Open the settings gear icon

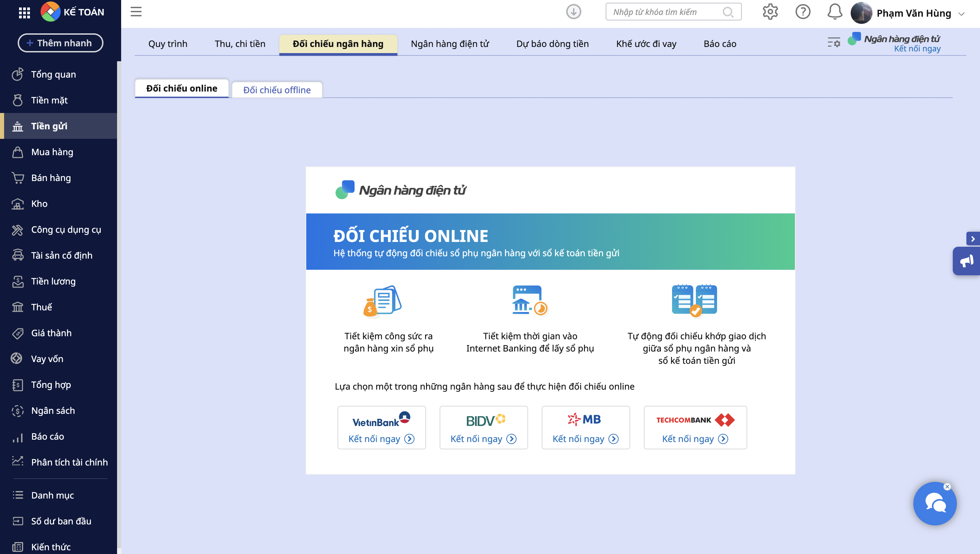pos(770,12)
